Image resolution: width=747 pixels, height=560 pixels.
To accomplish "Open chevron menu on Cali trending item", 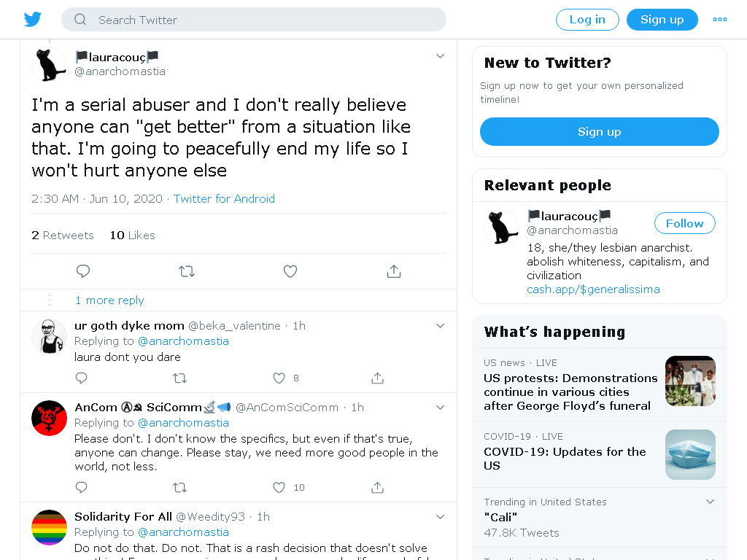I will [710, 502].
